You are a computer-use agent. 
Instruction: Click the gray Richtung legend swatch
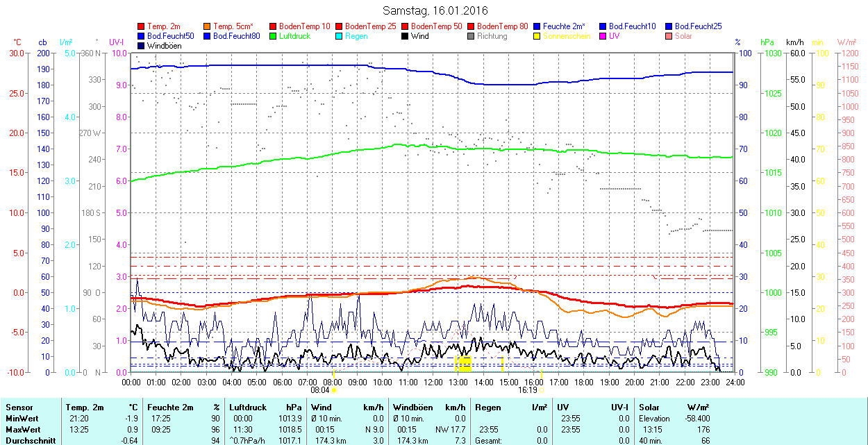(x=471, y=36)
